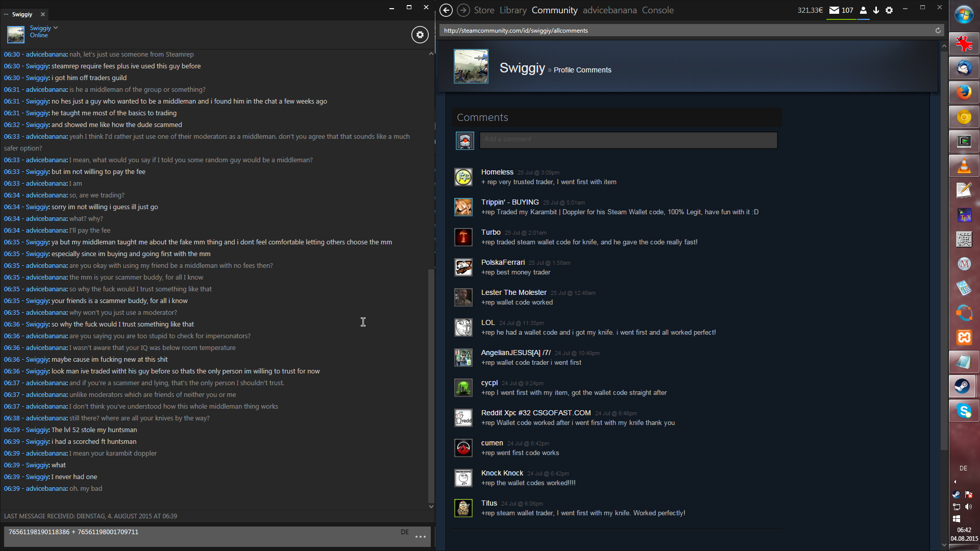Image resolution: width=980 pixels, height=551 pixels.
Task: Open Steam settings gear in header
Action: tap(889, 10)
